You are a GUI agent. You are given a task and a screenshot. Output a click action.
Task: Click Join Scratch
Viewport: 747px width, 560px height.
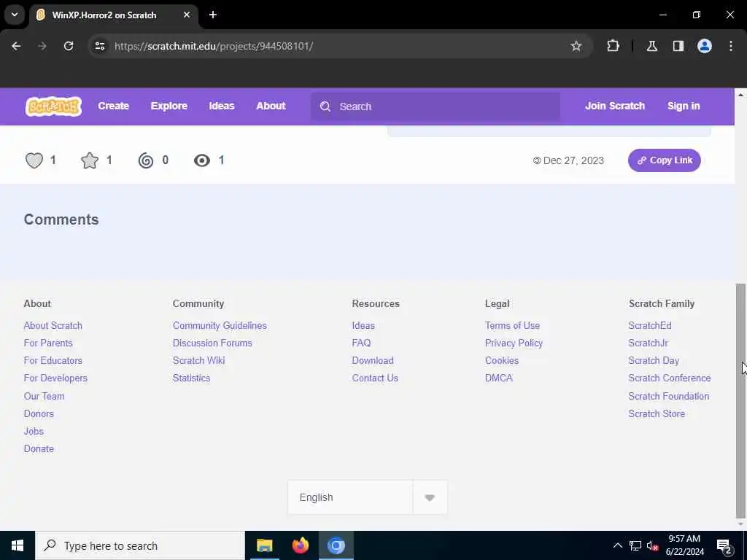615,106
